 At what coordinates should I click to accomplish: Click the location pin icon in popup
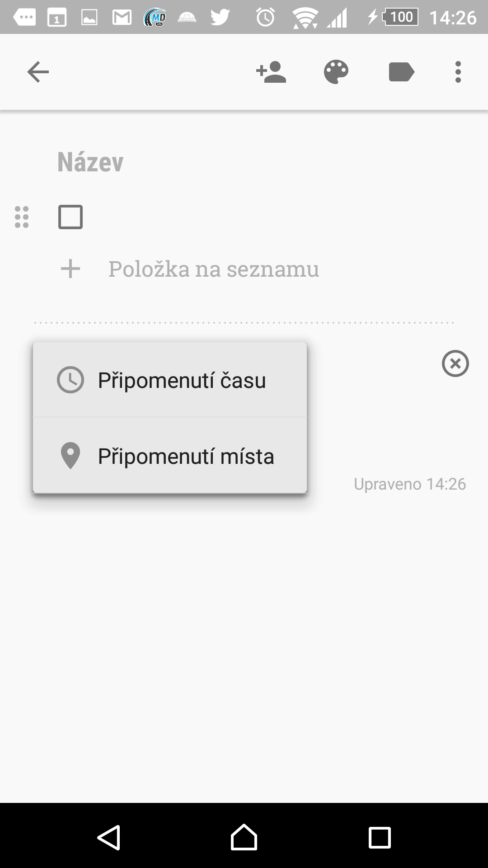coord(70,456)
